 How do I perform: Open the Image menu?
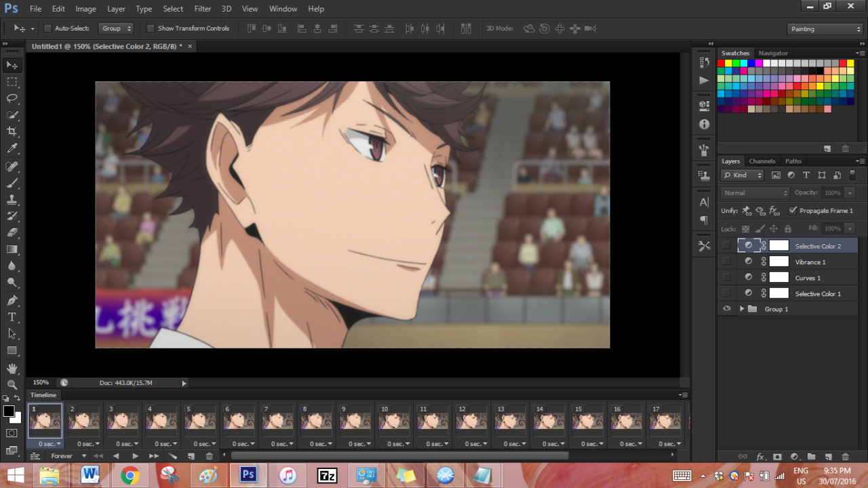[x=85, y=9]
